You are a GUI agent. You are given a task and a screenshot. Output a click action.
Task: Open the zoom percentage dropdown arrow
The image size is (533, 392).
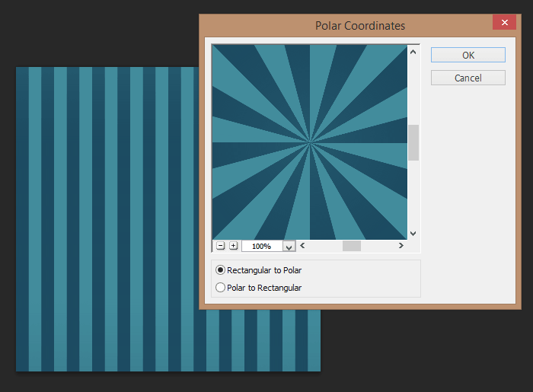click(289, 247)
